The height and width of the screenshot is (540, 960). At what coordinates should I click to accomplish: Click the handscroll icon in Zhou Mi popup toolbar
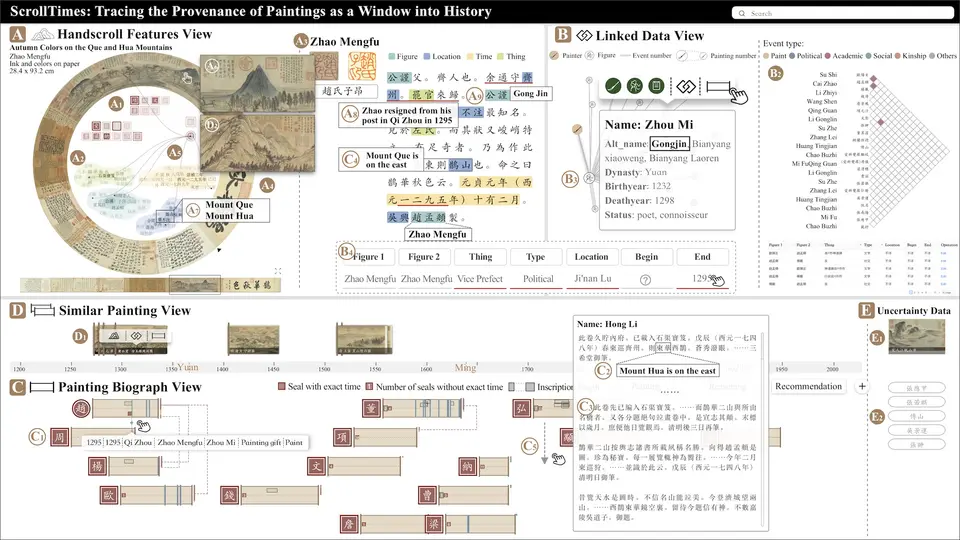point(718,86)
